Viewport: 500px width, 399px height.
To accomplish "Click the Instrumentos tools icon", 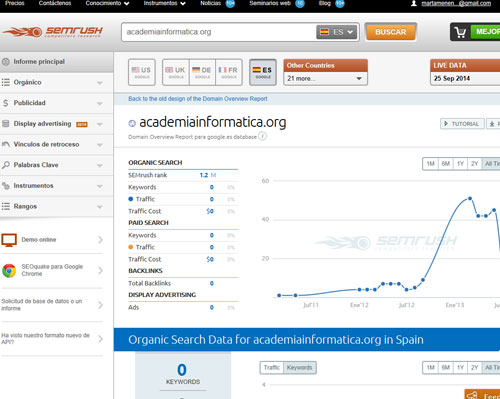I will point(6,186).
